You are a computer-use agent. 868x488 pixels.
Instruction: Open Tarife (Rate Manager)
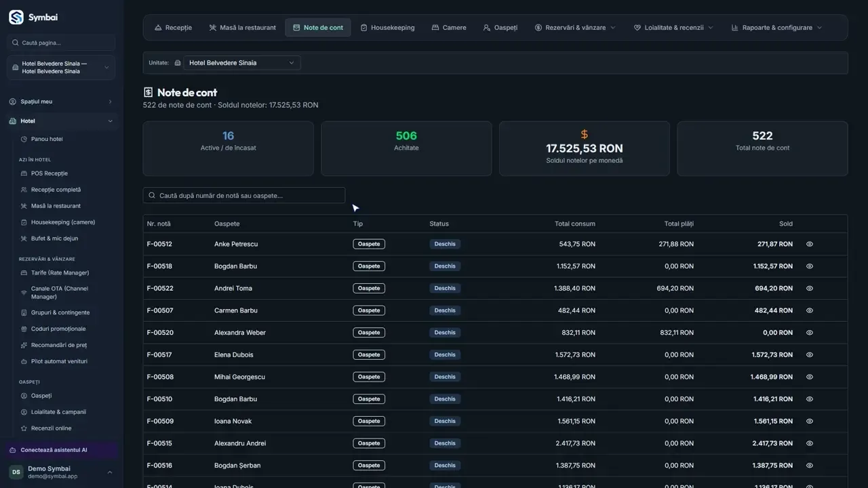(x=60, y=272)
